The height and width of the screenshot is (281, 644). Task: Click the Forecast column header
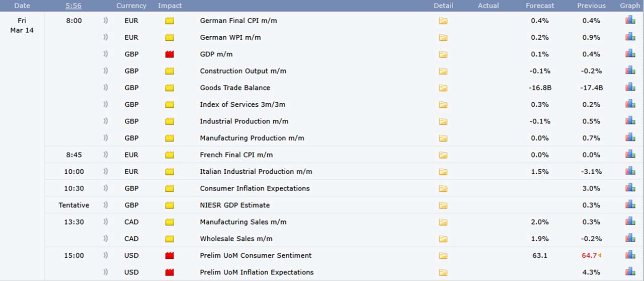tap(540, 6)
